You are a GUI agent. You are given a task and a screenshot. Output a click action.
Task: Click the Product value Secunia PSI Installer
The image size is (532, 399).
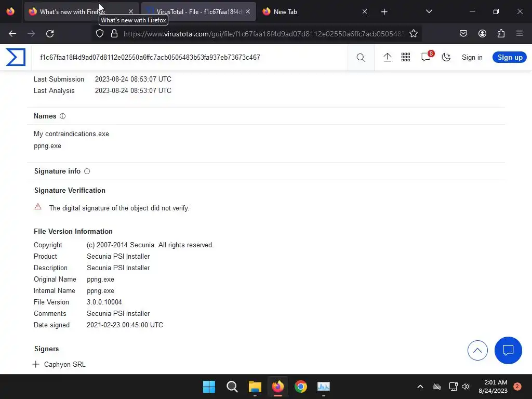[118, 256]
